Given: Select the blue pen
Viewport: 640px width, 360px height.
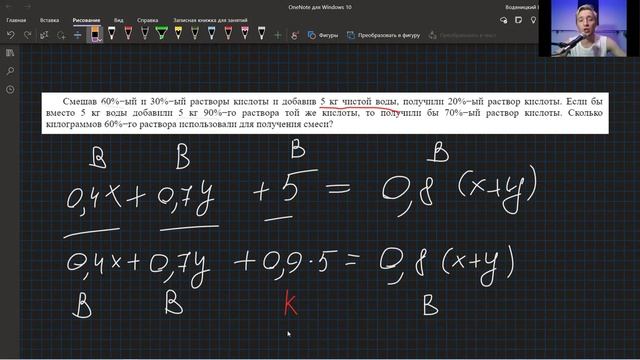Looking at the screenshot, I should tap(211, 33).
